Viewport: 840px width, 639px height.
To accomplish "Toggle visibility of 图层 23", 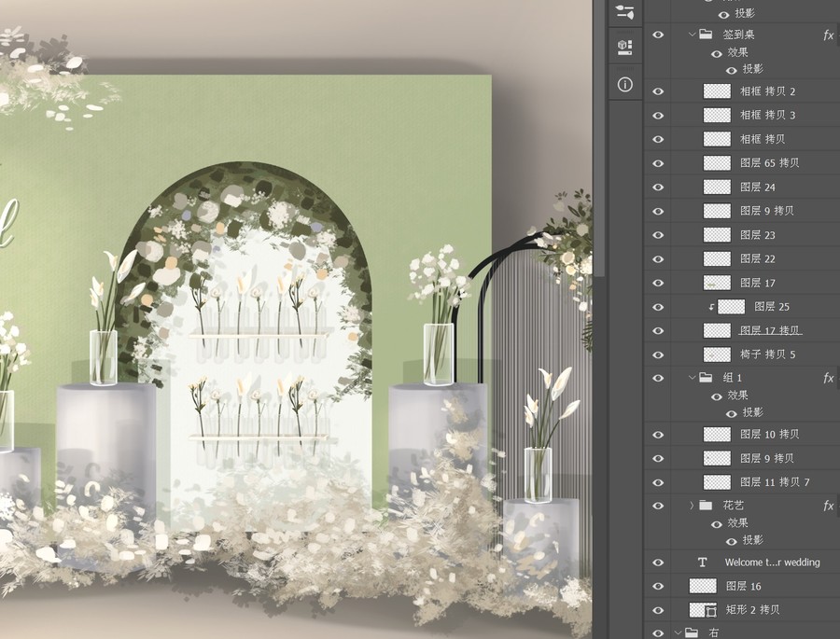I will (658, 235).
